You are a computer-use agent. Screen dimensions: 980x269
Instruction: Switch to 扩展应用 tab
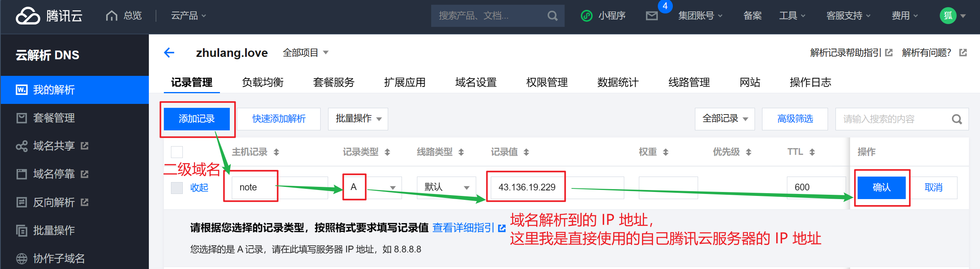[405, 82]
